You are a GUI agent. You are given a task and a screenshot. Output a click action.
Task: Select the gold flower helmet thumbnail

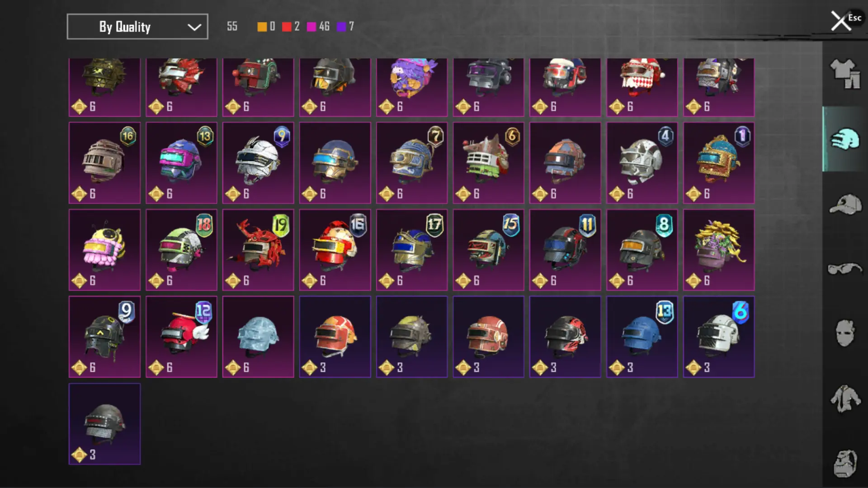pyautogui.click(x=719, y=250)
